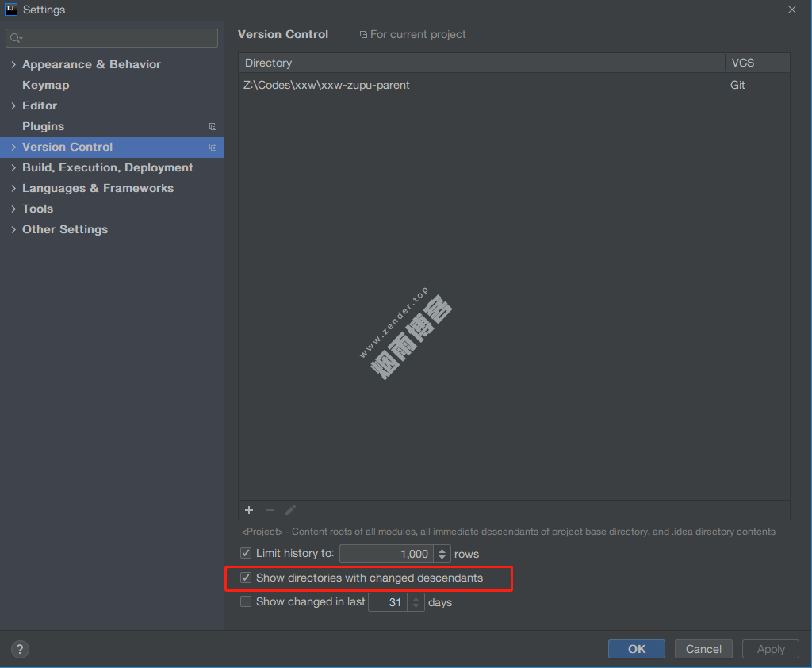Click the search magnifier icon in sidebar
Viewport: 812px width, 668px height.
click(x=16, y=38)
